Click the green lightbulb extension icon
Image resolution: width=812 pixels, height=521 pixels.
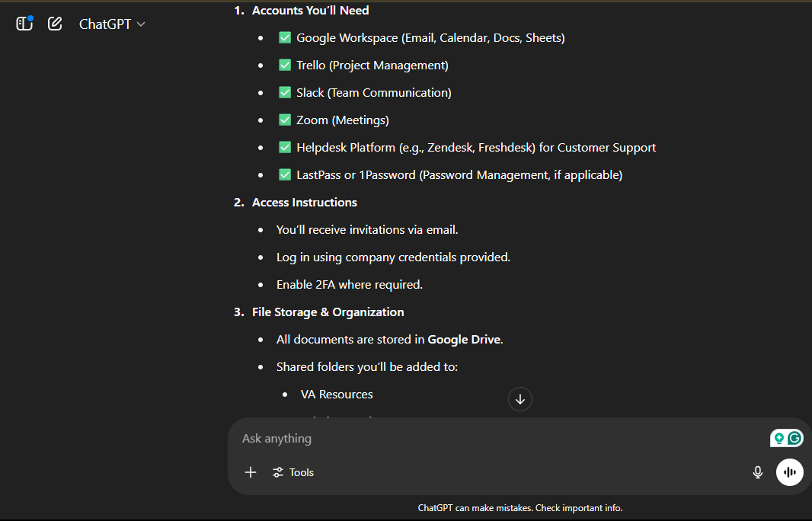(778, 439)
